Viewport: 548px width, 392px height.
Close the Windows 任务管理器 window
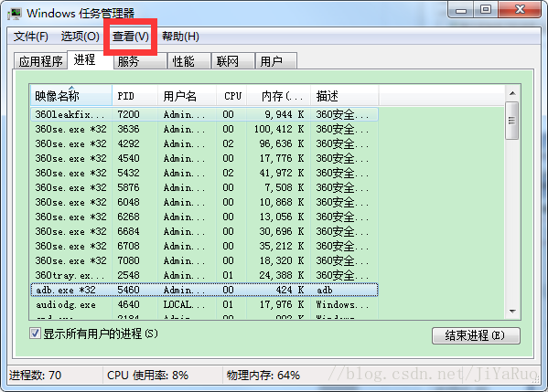pyautogui.click(x=520, y=10)
